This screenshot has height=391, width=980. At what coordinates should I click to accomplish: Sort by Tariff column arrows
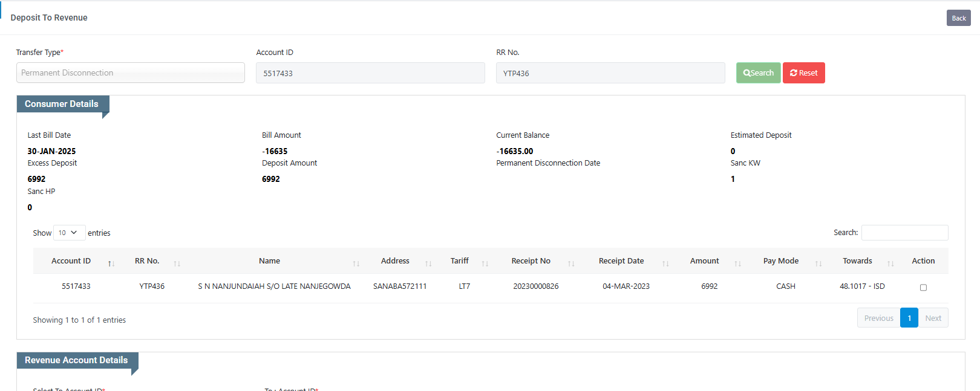click(x=485, y=263)
